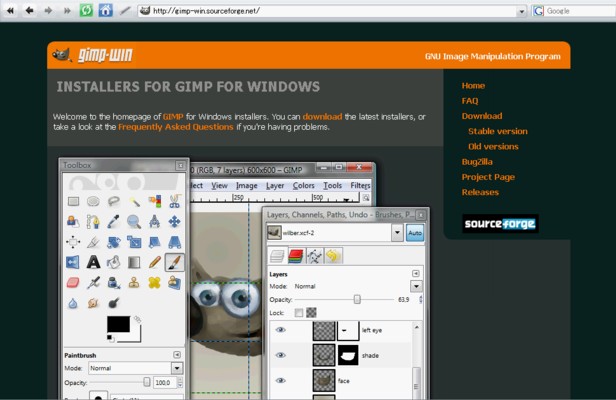
Task: Select the Move tool
Action: click(174, 222)
